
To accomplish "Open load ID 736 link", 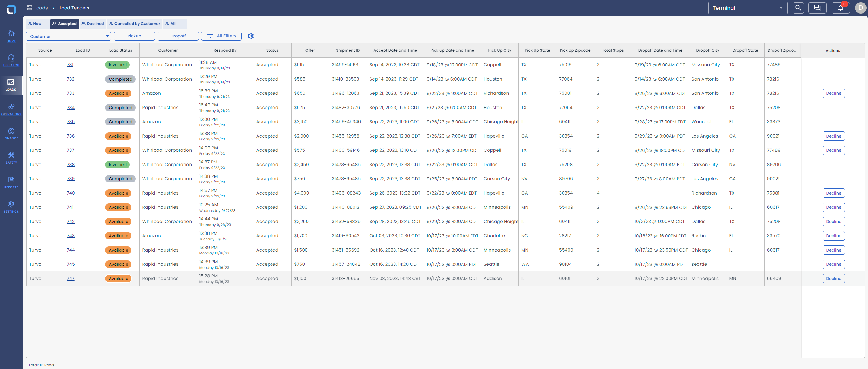I will coord(71,136).
